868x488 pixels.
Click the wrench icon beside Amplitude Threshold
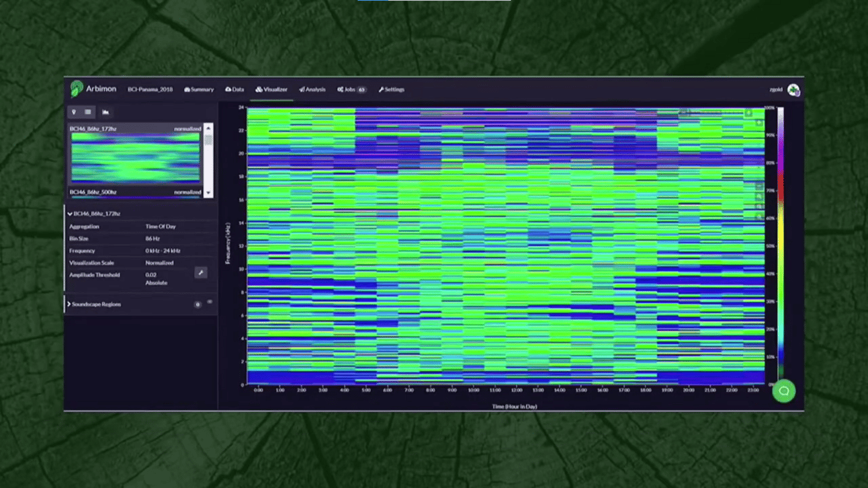[200, 273]
